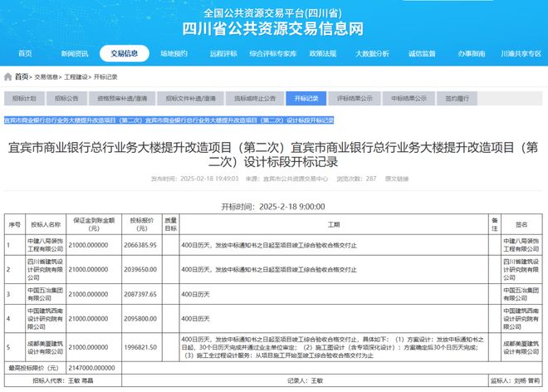Click 工程建设 breadcrumb link
The width and height of the screenshot is (548, 392).
point(76,77)
